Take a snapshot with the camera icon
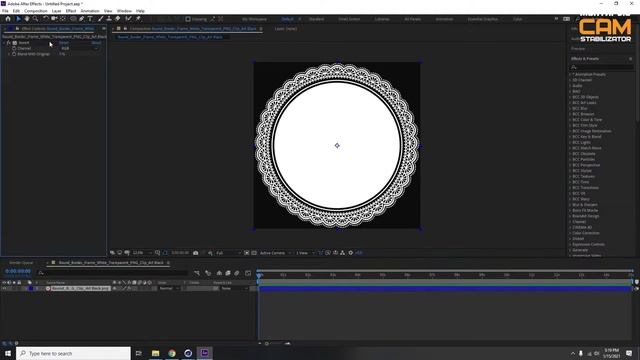This screenshot has height=360, width=640. tap(196, 253)
